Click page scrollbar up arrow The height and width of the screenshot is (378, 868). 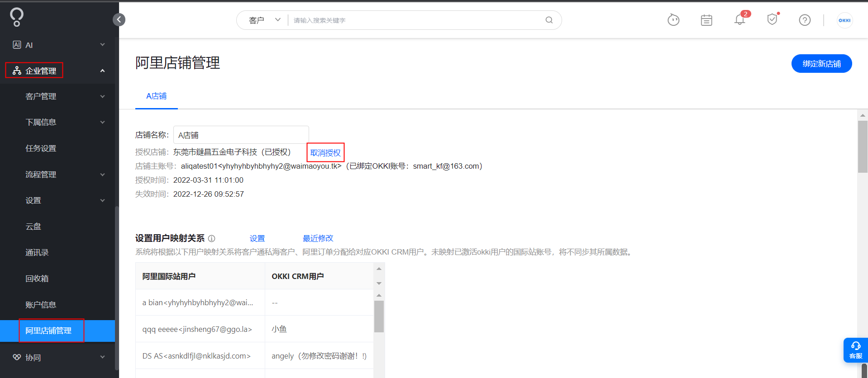click(x=863, y=115)
